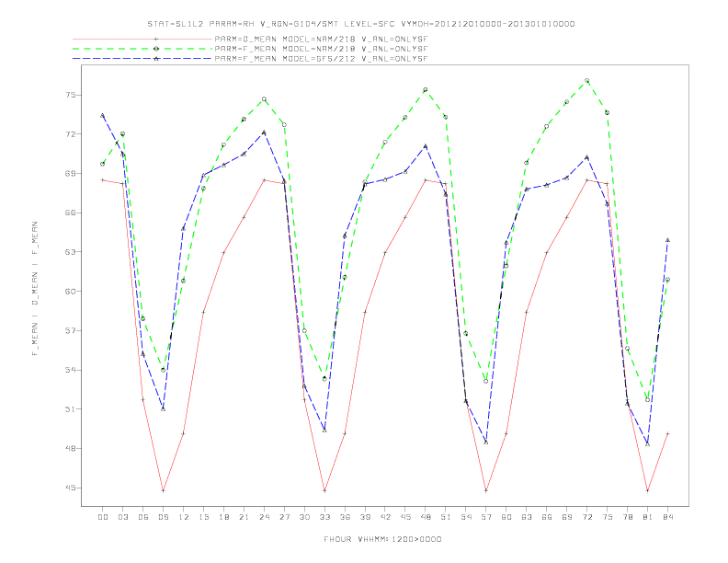Click the x-axis tick label 30

(x=304, y=517)
